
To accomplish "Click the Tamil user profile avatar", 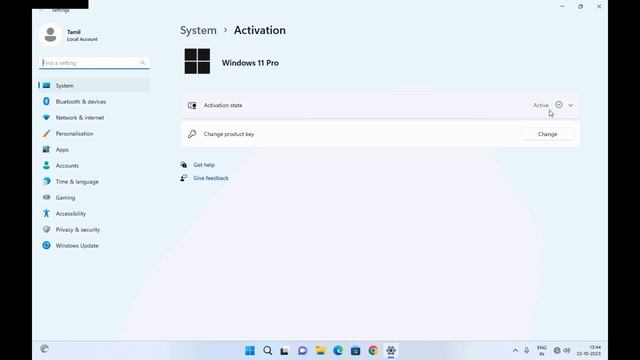I will [51, 35].
